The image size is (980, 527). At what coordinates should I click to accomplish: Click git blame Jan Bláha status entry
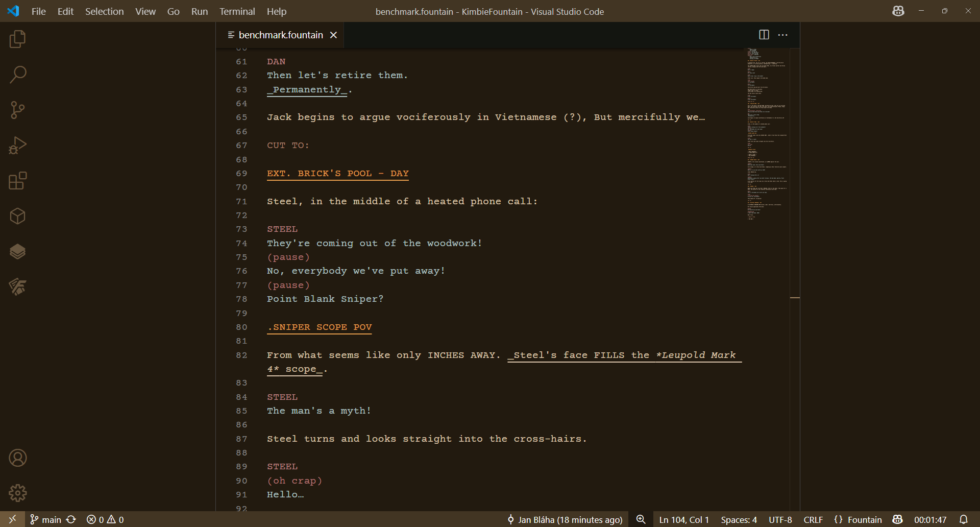click(565, 519)
